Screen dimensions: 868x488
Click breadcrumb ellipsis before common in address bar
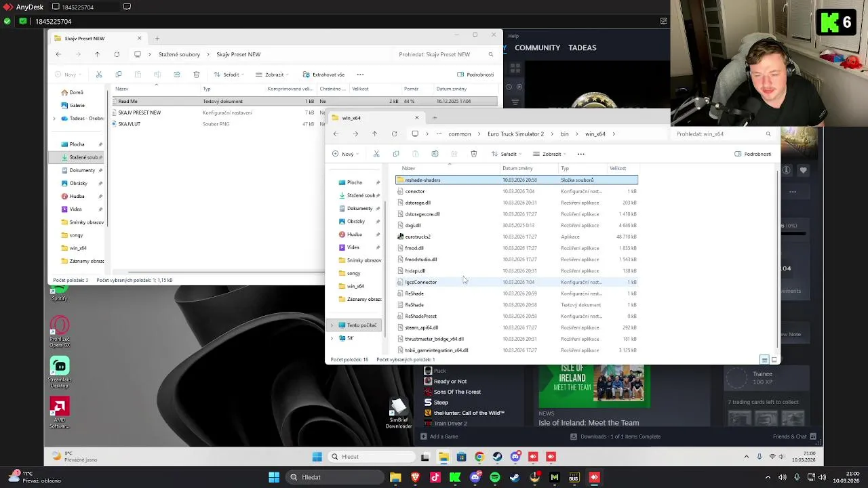pos(439,134)
